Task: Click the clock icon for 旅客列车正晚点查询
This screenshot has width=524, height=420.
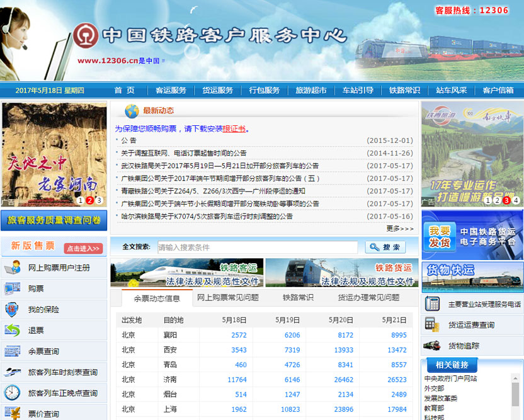Action: pos(13,392)
